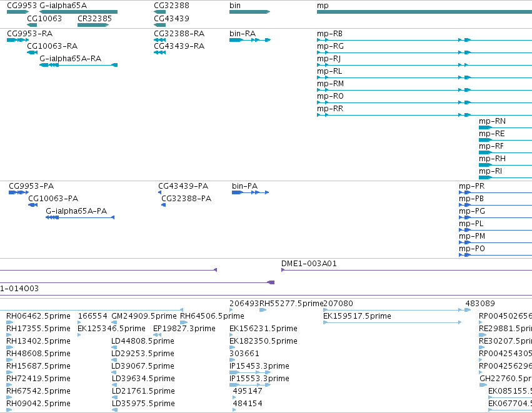This screenshot has width=532, height=413.
Task: Select transcript mp-RH
Action: (505, 165)
